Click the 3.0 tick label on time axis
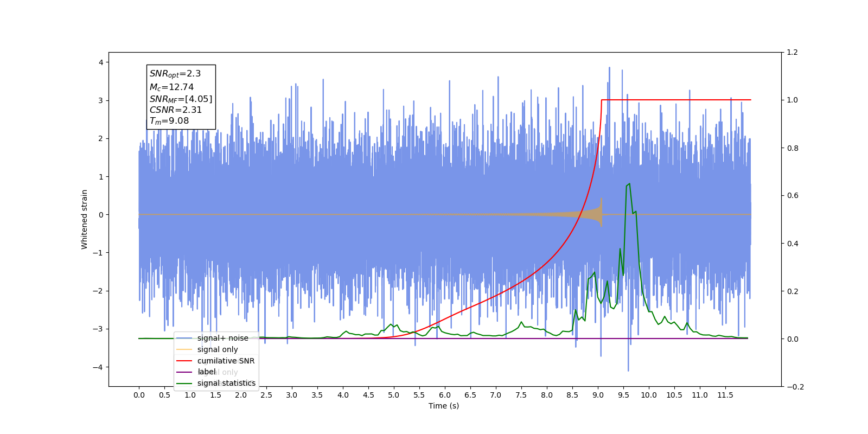868x434 pixels. [292, 395]
